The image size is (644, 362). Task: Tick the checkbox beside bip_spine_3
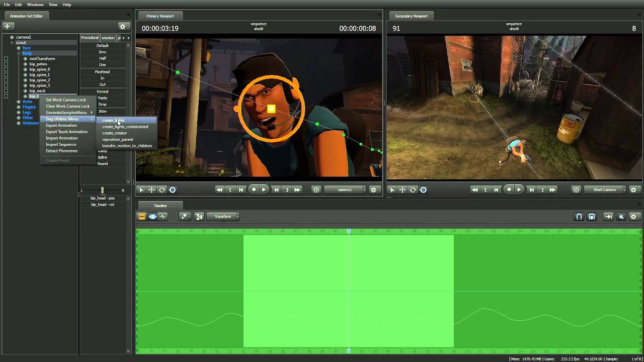coord(6,85)
